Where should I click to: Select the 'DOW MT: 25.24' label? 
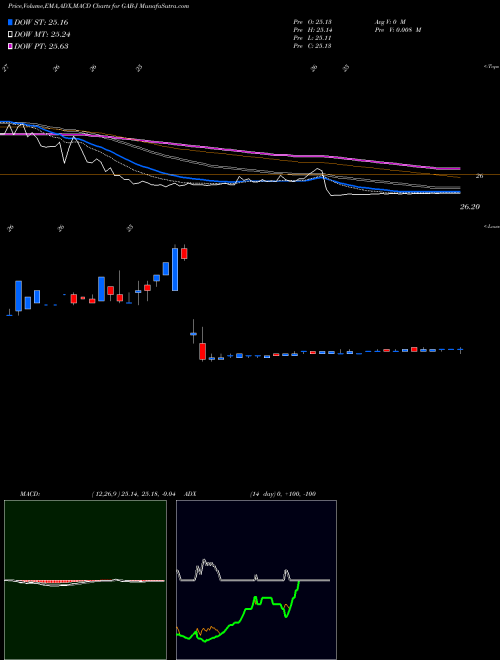(42, 35)
